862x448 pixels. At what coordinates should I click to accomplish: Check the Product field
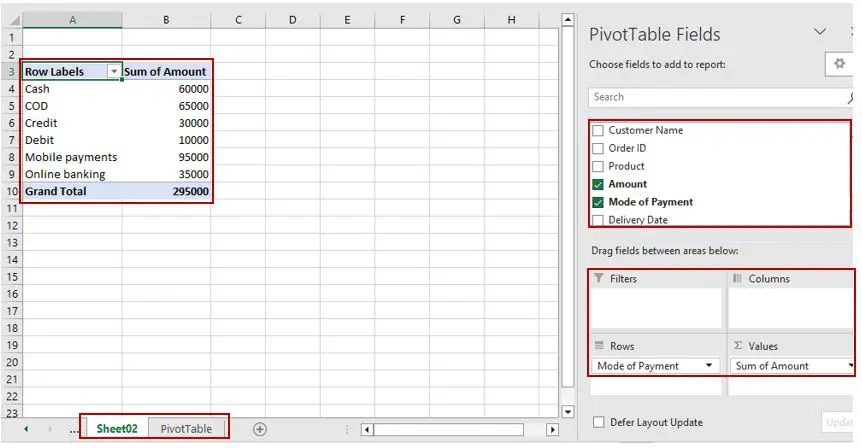click(598, 166)
